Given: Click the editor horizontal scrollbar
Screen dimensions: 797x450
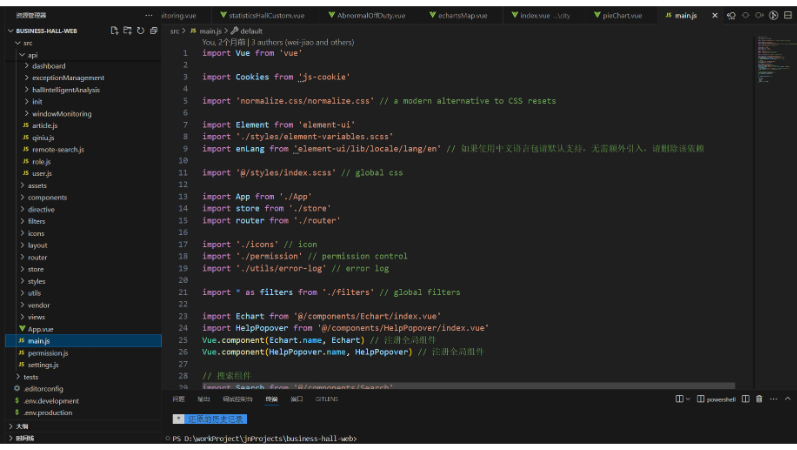Looking at the screenshot, I should (468, 386).
